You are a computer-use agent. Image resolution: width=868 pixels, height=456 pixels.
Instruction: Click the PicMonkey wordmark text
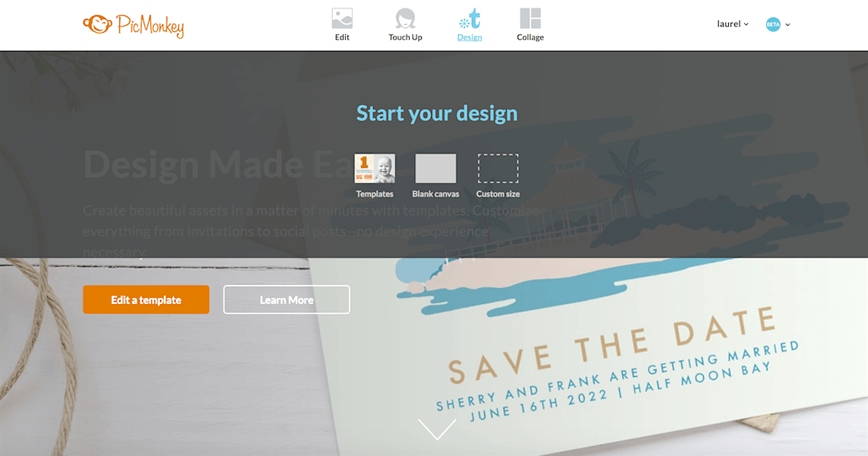pyautogui.click(x=150, y=26)
